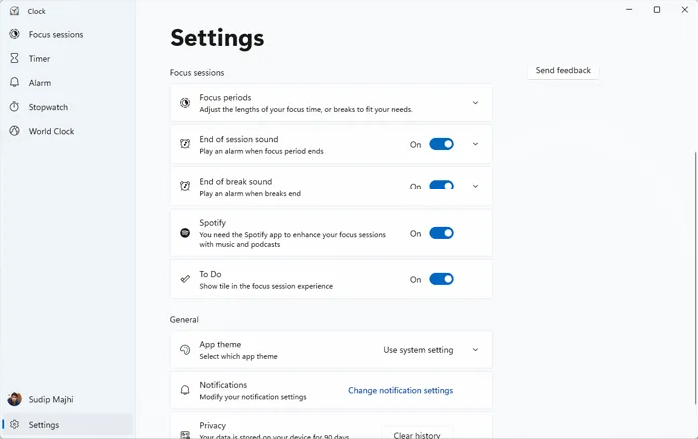This screenshot has height=439, width=698.
Task: Select the Timer hourglass icon
Action: point(15,59)
